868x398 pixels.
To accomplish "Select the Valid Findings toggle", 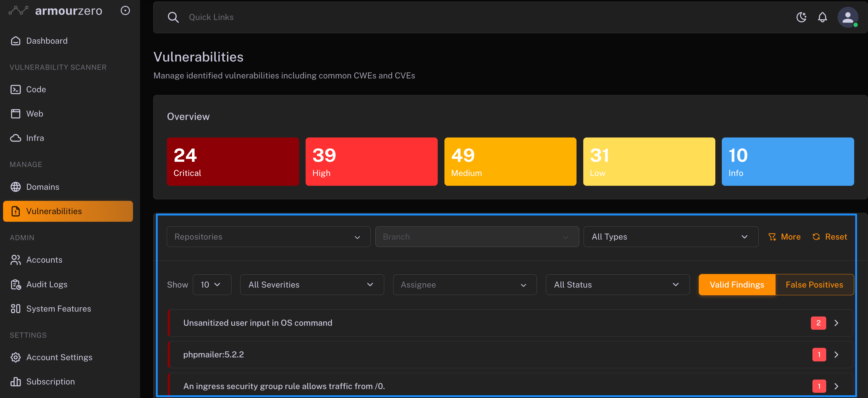I will click(x=737, y=285).
